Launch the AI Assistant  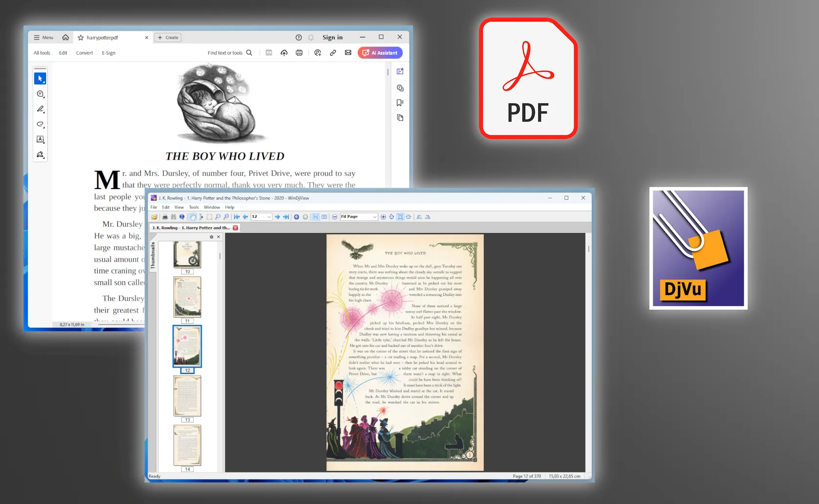coord(380,52)
